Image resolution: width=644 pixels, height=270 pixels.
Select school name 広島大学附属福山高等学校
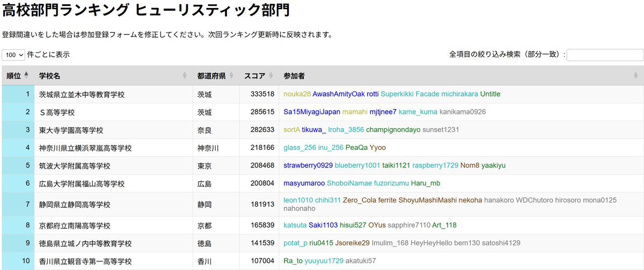(x=82, y=184)
